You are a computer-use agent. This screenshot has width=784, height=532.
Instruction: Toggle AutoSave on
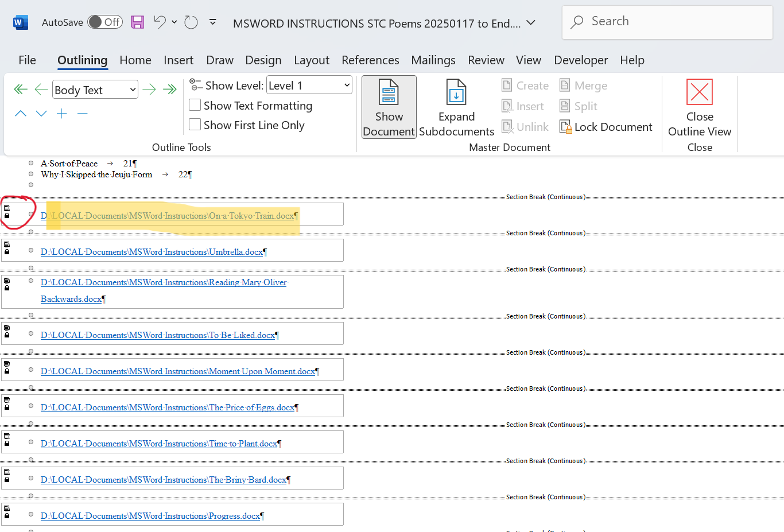pos(105,21)
